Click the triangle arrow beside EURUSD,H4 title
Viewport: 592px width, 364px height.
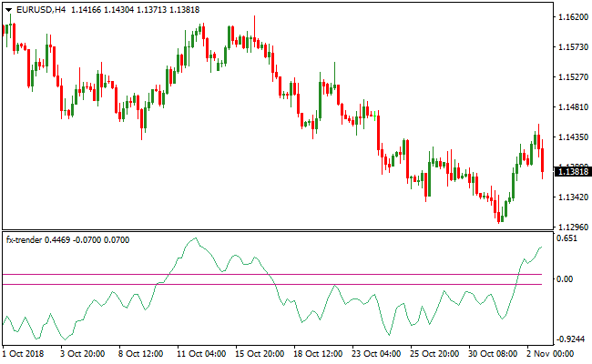point(7,9)
